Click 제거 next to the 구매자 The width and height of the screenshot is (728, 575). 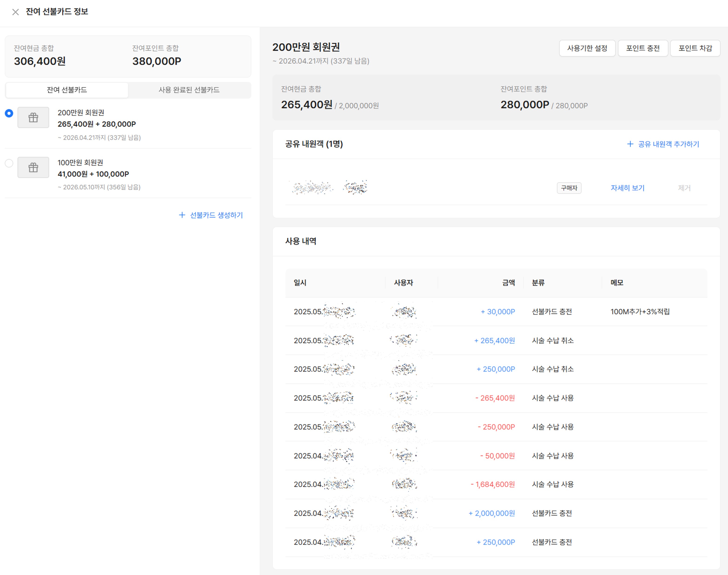(684, 188)
